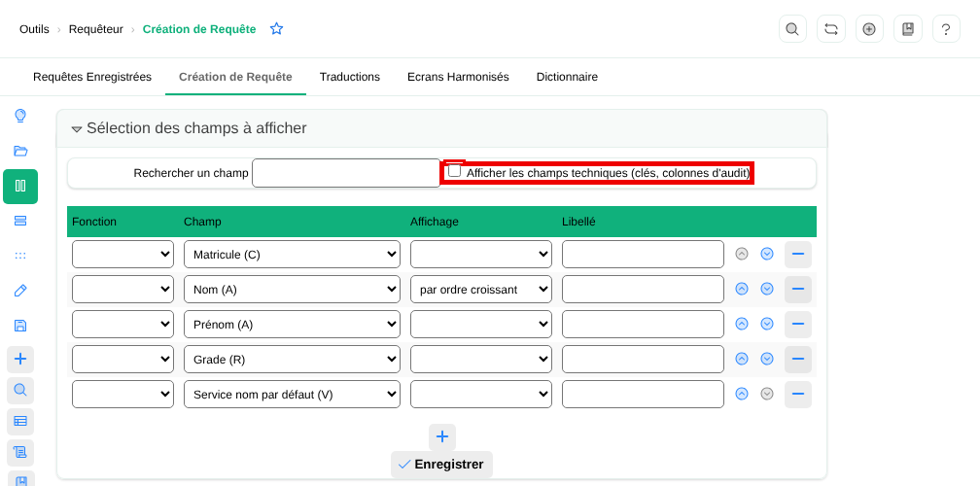Focus the Rechercher un champ input
This screenshot has width=980, height=486.
point(346,172)
